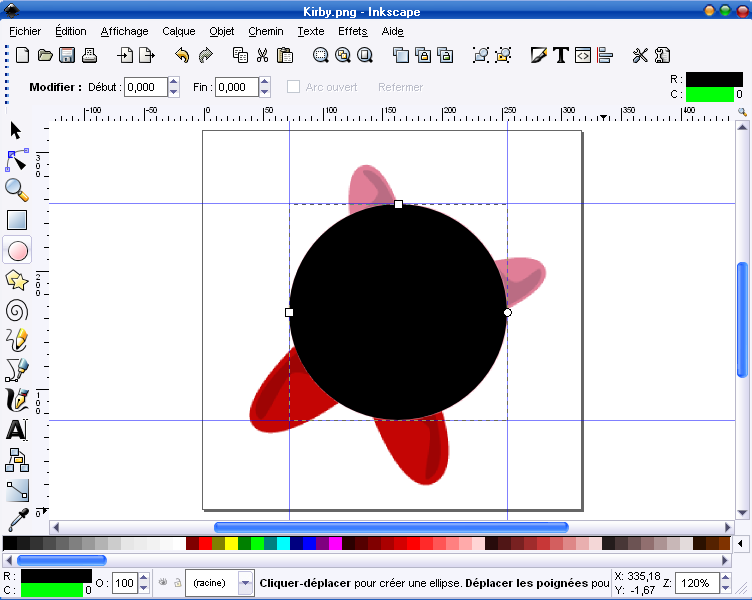Zoom to fit page icon

(x=364, y=55)
